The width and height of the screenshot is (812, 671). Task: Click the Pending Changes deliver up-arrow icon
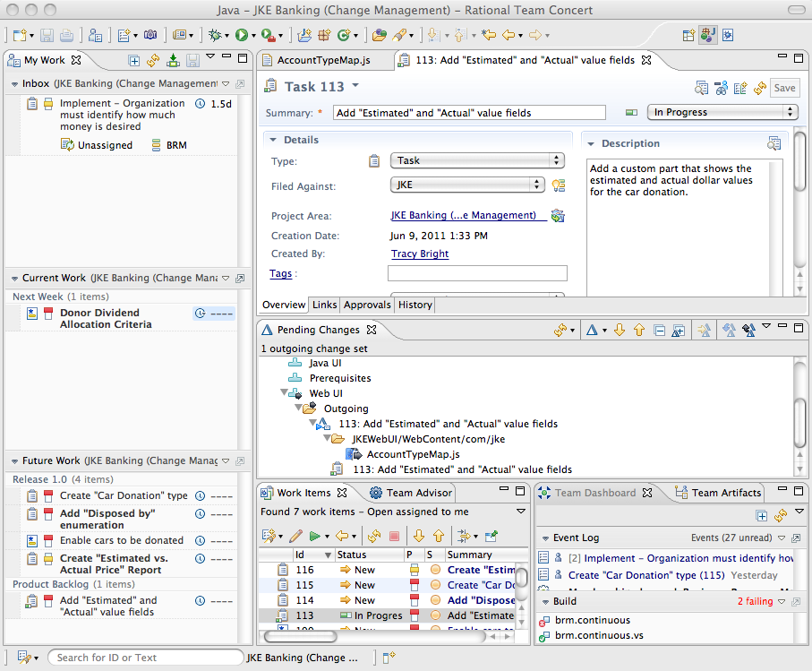[x=639, y=330]
